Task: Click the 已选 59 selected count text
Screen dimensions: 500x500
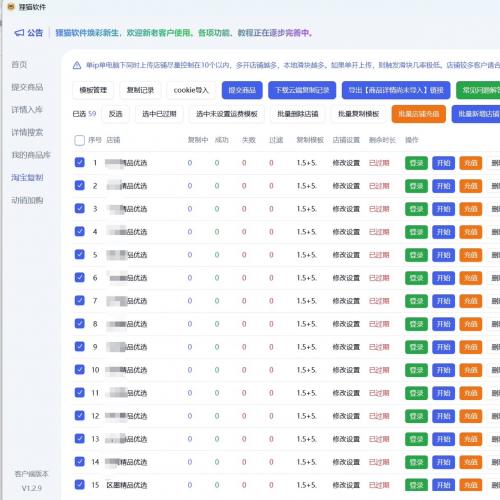Action: click(84, 114)
